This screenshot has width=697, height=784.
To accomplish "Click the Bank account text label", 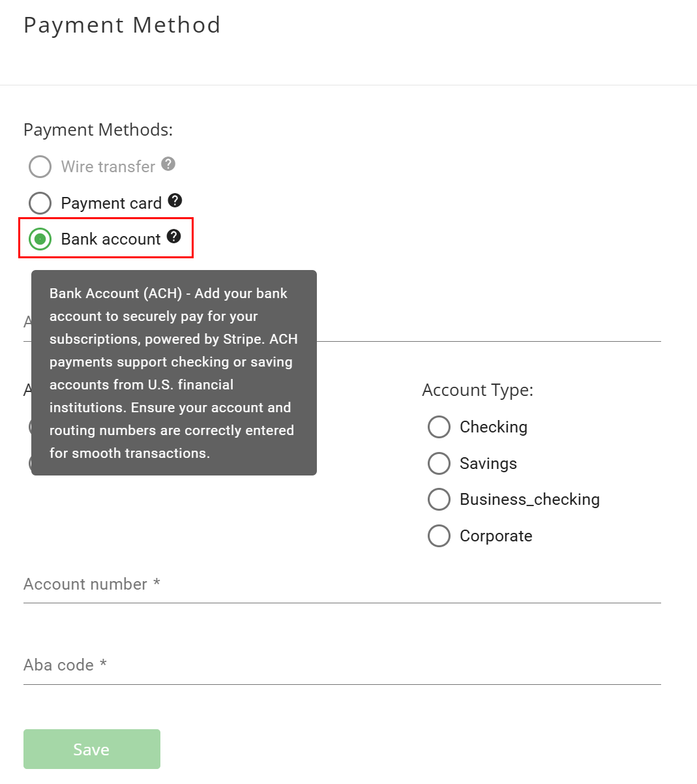I will pos(111,239).
